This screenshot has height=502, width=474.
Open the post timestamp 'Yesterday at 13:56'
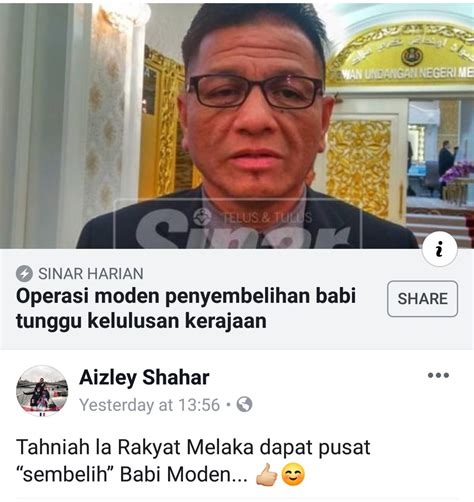click(149, 405)
